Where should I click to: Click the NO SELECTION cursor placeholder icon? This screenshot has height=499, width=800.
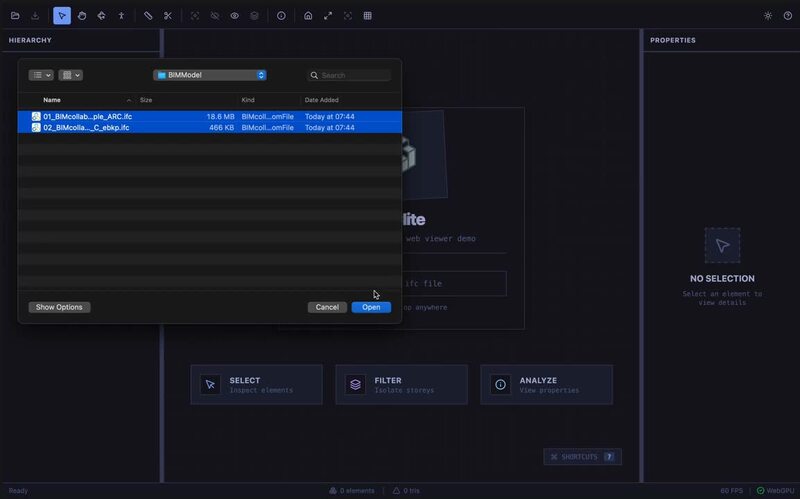pos(722,245)
